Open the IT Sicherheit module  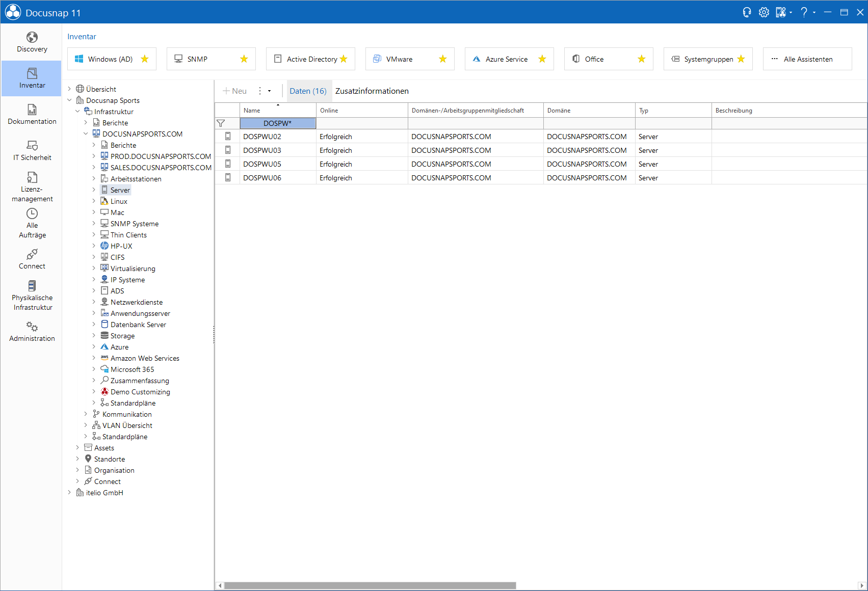(x=32, y=151)
